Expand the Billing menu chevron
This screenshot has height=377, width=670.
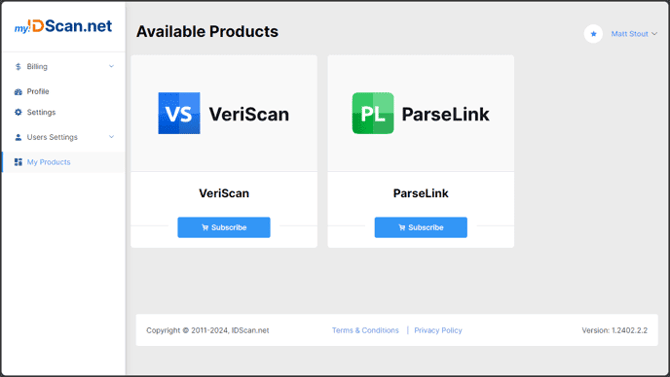pos(111,66)
